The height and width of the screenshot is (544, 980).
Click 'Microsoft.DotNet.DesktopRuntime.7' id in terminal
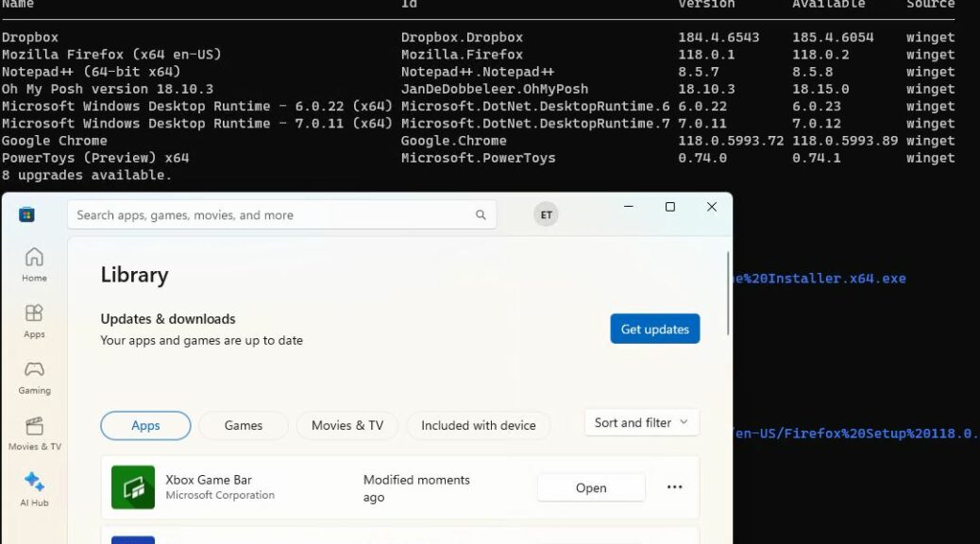pyautogui.click(x=535, y=123)
